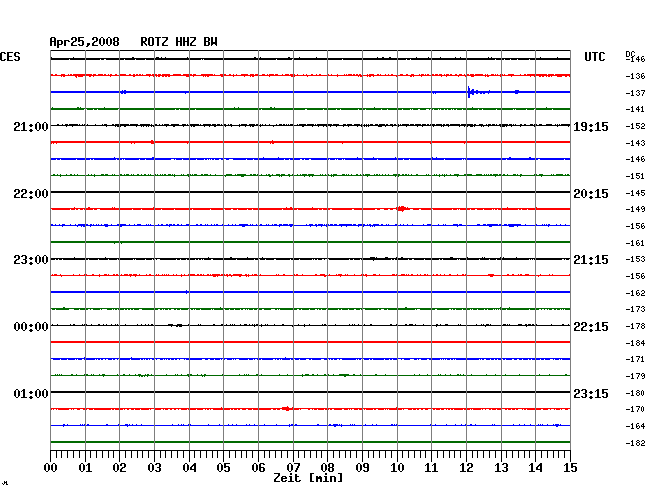The height and width of the screenshot is (494, 650).
Task: Select the DC offset value -153
Action: pyautogui.click(x=635, y=259)
